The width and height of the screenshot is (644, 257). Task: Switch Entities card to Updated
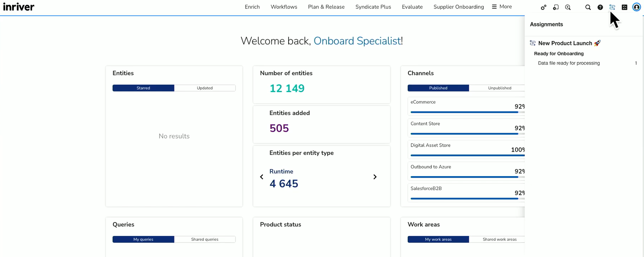[205, 88]
